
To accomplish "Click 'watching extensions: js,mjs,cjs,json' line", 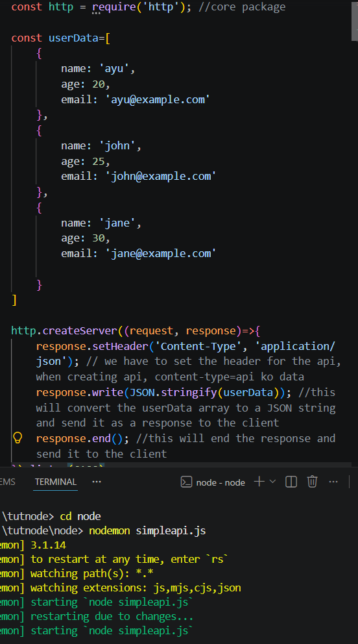I will click(136, 588).
